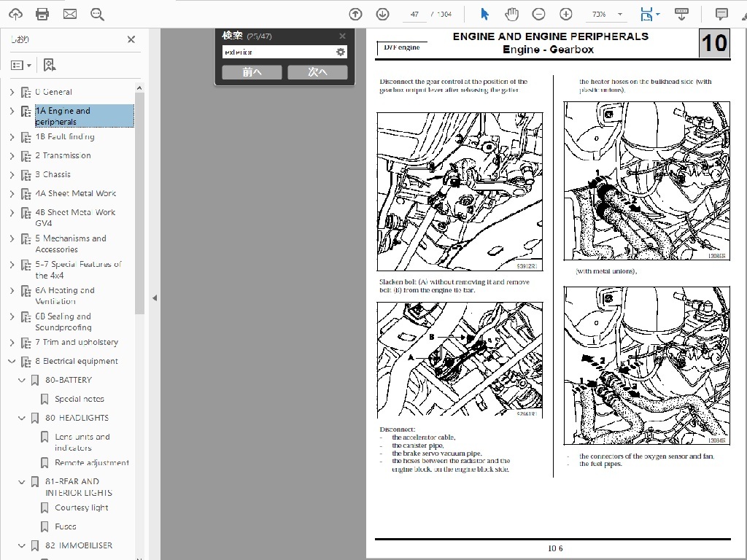Click the 次へ next result button
Screen dimensions: 747x560
click(x=318, y=72)
